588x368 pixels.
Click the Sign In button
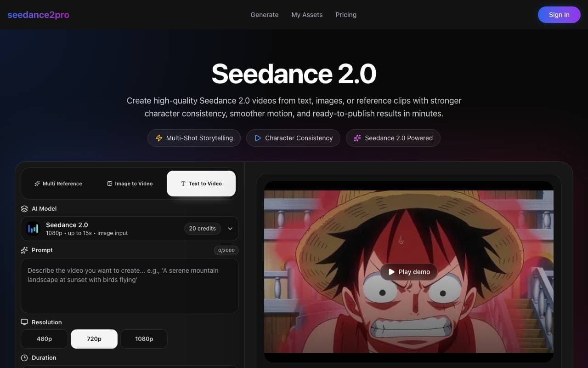559,15
